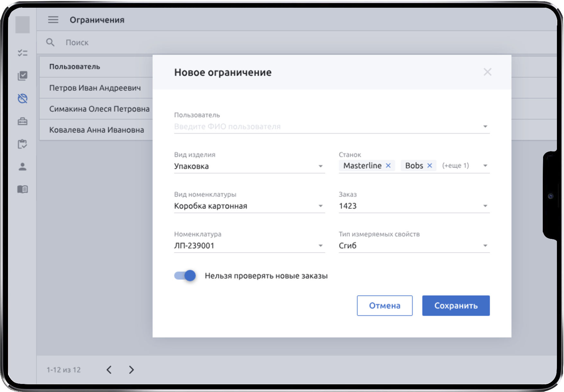Remove Bobs chip from the Станок field
This screenshot has height=392, width=564.
[430, 165]
